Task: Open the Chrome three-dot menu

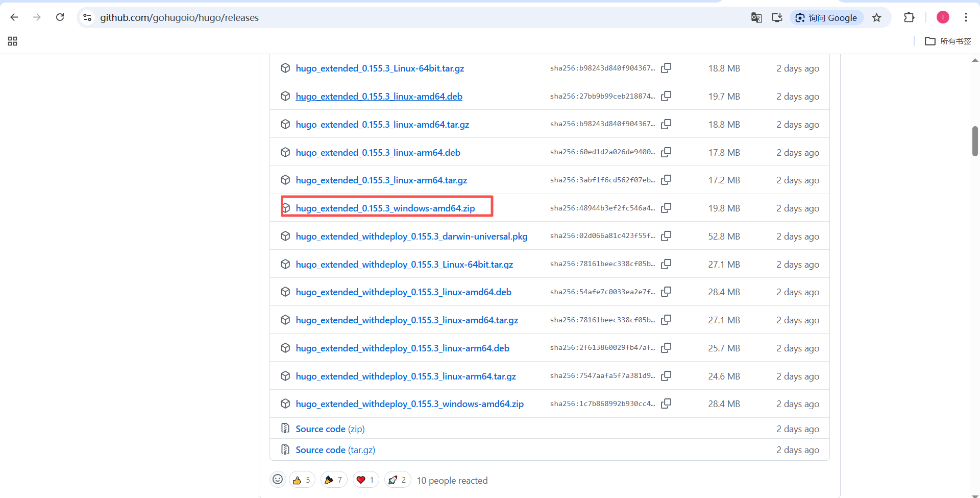Action: [966, 17]
